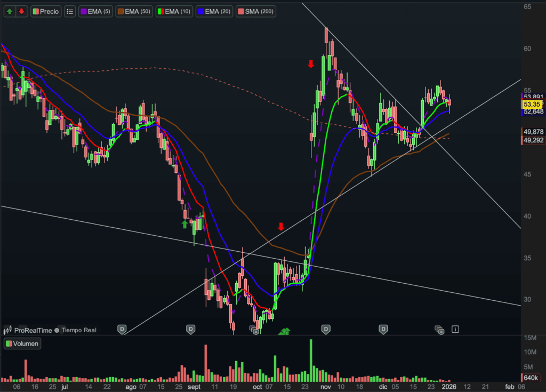Click the dividend marker near early November
Image resolution: width=546 pixels, height=392 pixels.
tap(325, 330)
